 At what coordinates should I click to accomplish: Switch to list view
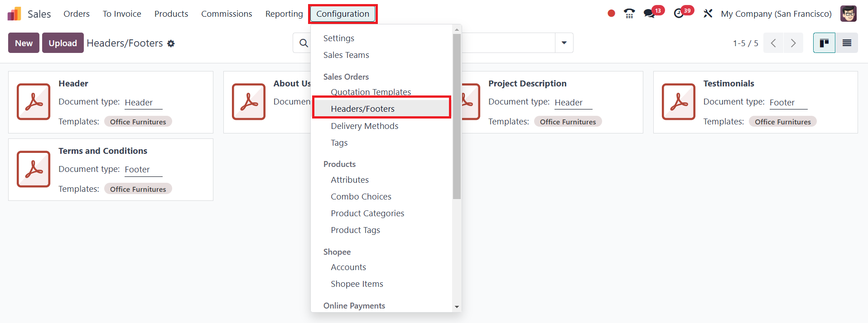[847, 43]
